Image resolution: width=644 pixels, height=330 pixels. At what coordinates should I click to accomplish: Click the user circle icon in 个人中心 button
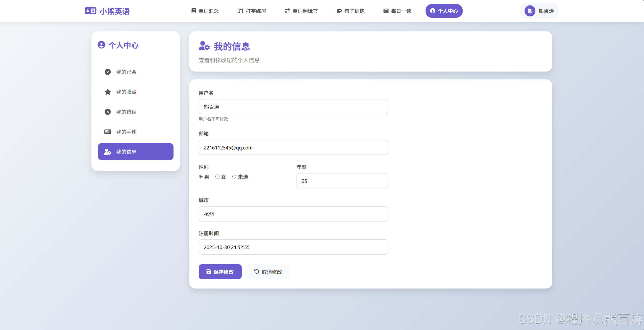click(433, 11)
